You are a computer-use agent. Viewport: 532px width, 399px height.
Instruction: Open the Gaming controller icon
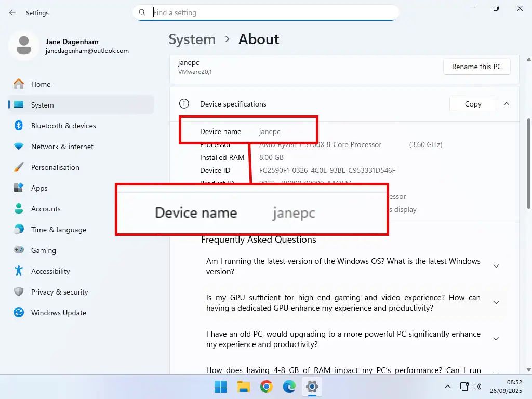coord(19,250)
